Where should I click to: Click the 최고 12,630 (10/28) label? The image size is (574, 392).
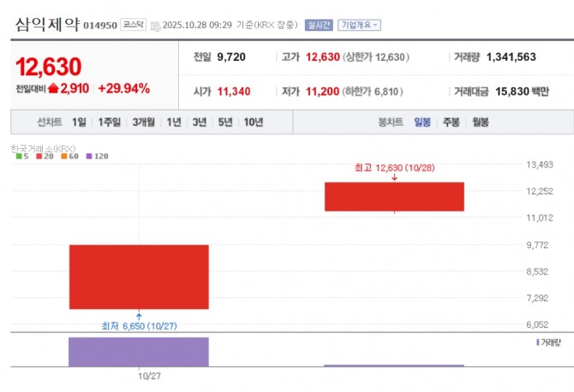coord(395,168)
